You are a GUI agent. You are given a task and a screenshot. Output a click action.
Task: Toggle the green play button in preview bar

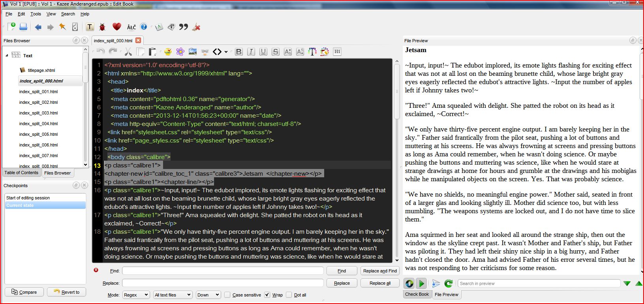coord(422,283)
